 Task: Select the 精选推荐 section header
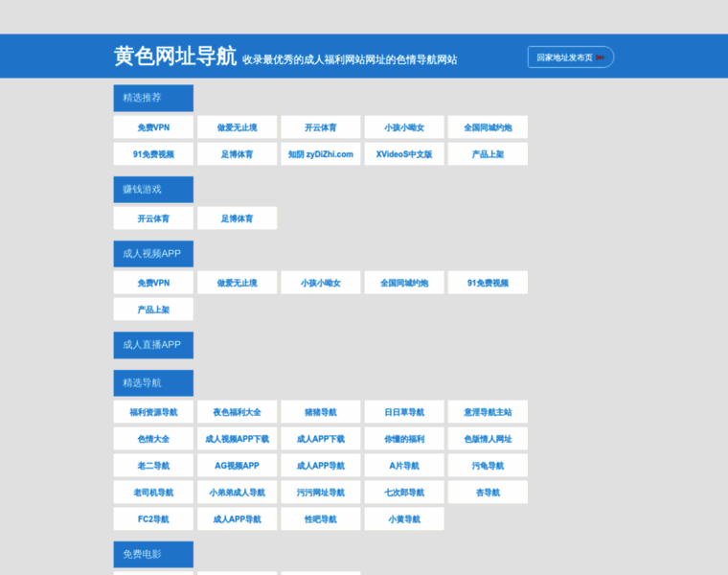click(x=153, y=98)
